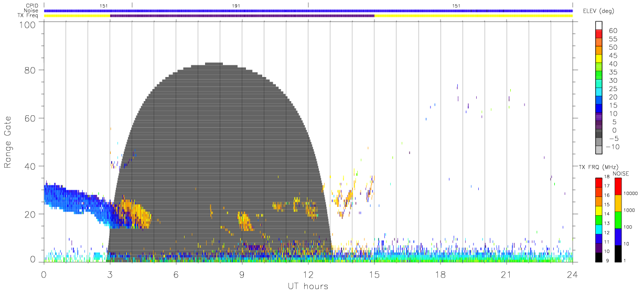Select the CPID value "191"
The height and width of the screenshot is (297, 644).
click(236, 6)
